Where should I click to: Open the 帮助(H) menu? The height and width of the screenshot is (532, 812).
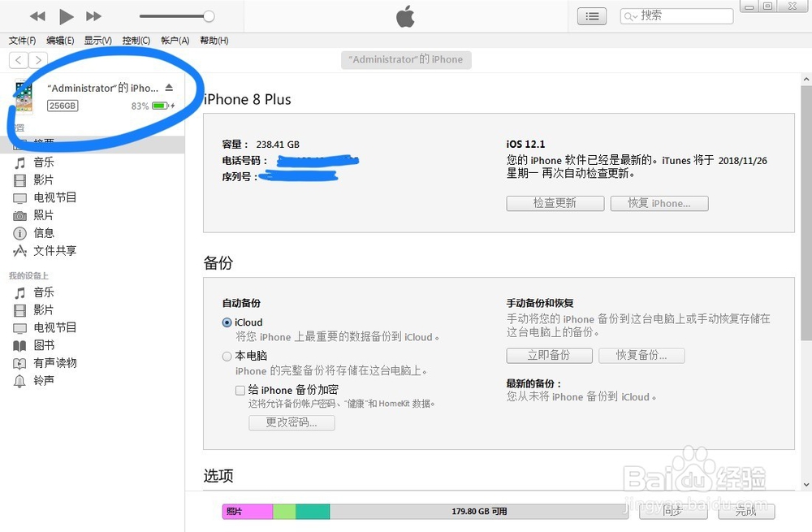pos(214,41)
